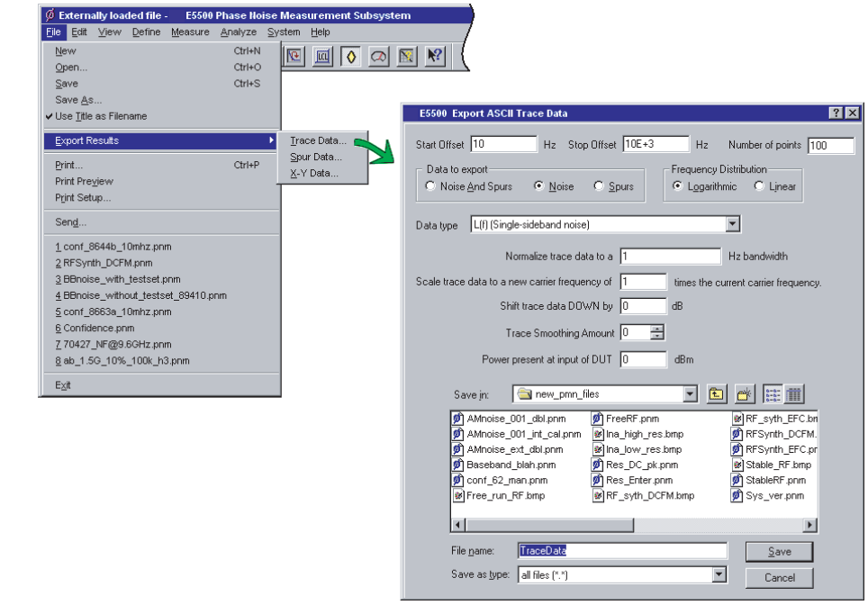Open Save as type dropdown
868x605 pixels.
tap(719, 574)
